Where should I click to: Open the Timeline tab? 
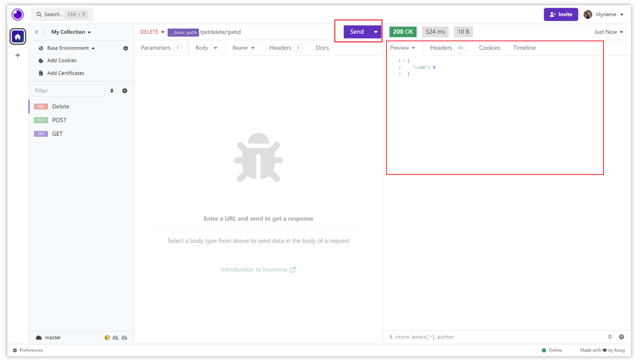[524, 48]
